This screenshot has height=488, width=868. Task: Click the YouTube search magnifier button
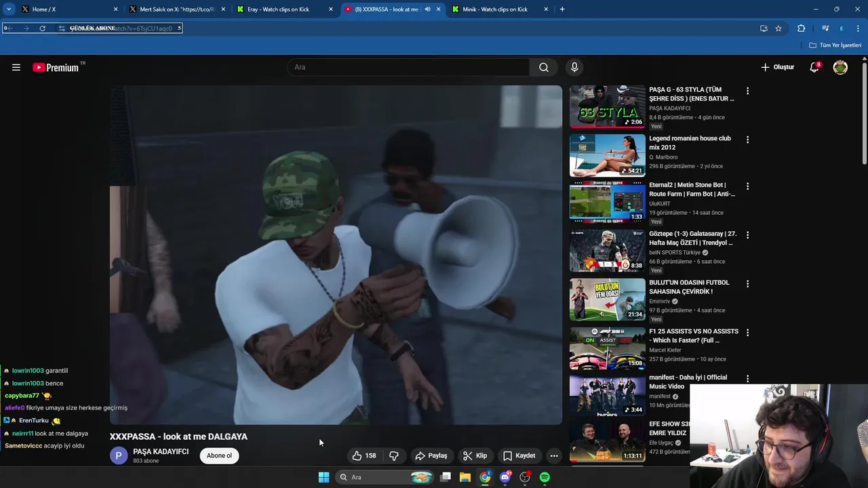(x=543, y=67)
